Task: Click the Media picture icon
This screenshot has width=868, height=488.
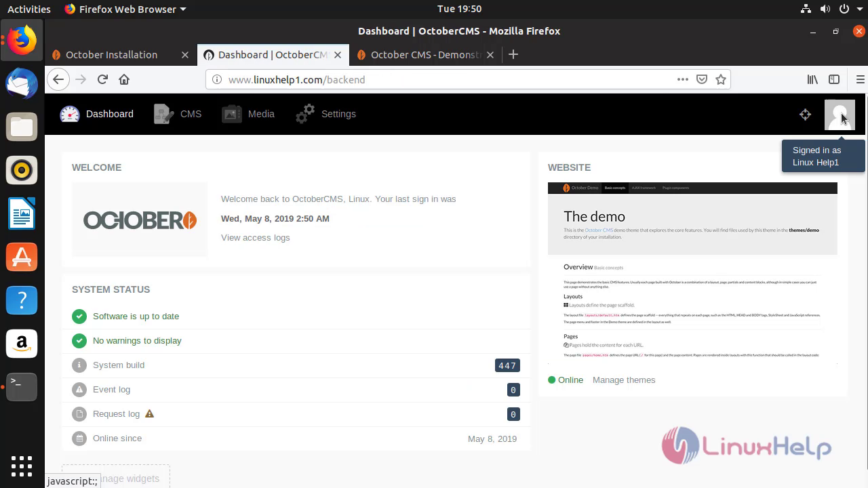Action: 232,114
